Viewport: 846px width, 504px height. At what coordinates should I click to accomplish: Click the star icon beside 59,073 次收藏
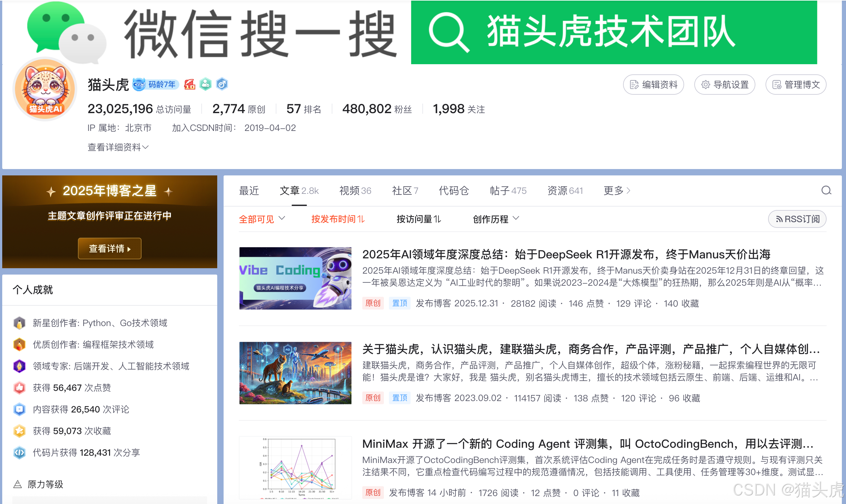(x=19, y=431)
